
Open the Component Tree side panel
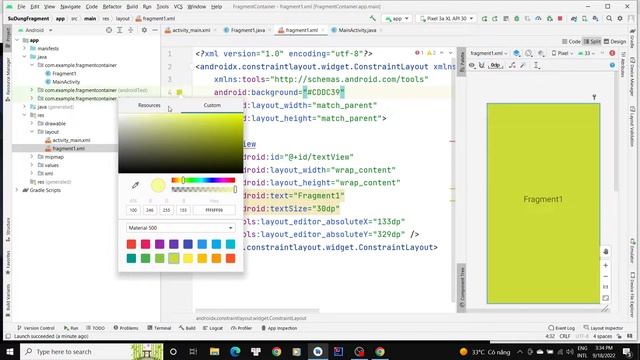pos(462,288)
